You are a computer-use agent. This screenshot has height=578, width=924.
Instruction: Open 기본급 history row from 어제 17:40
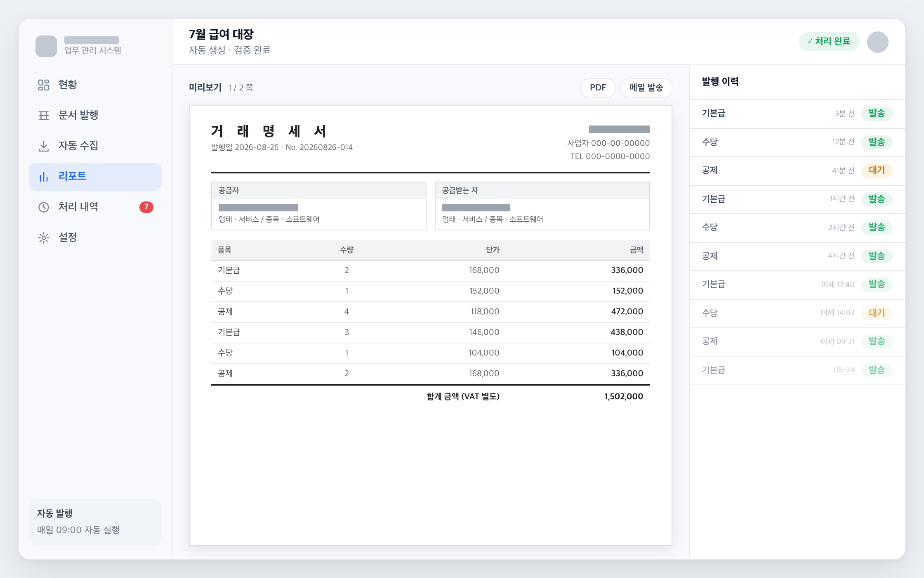coord(797,284)
